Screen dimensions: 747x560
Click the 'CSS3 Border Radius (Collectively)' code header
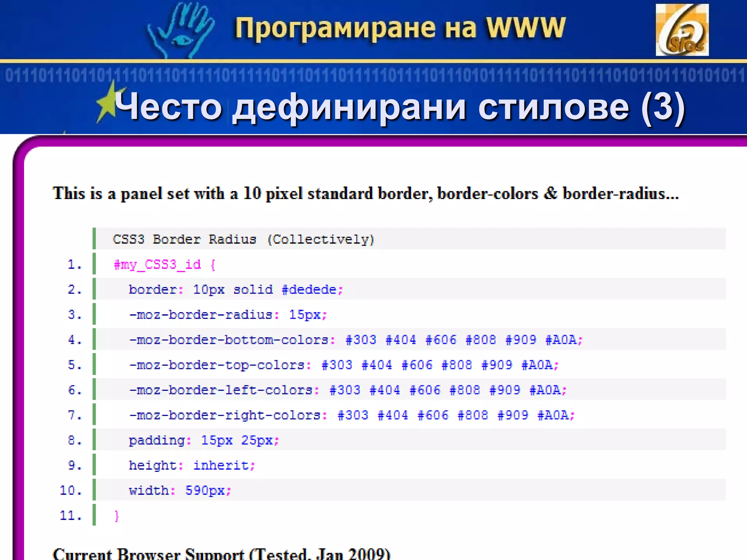point(243,239)
